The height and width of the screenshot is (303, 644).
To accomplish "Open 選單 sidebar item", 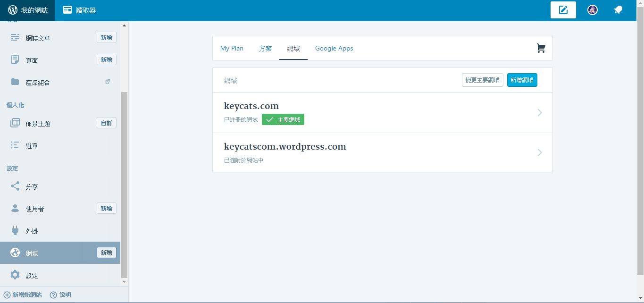I will 32,146.
